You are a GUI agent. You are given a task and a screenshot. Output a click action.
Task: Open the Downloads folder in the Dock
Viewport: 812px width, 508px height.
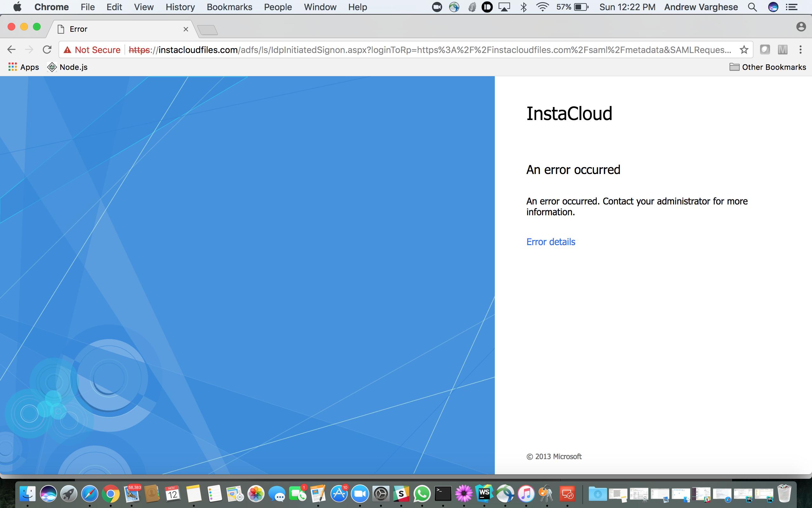tap(598, 494)
